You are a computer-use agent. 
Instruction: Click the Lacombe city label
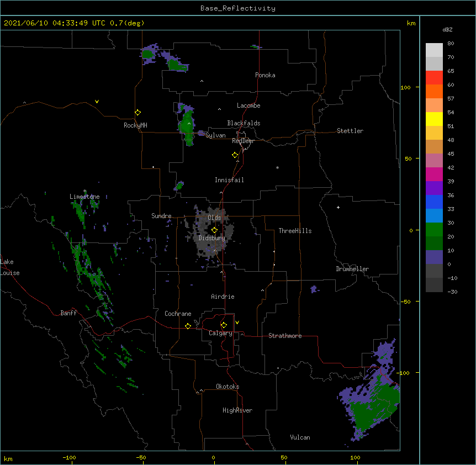[248, 105]
